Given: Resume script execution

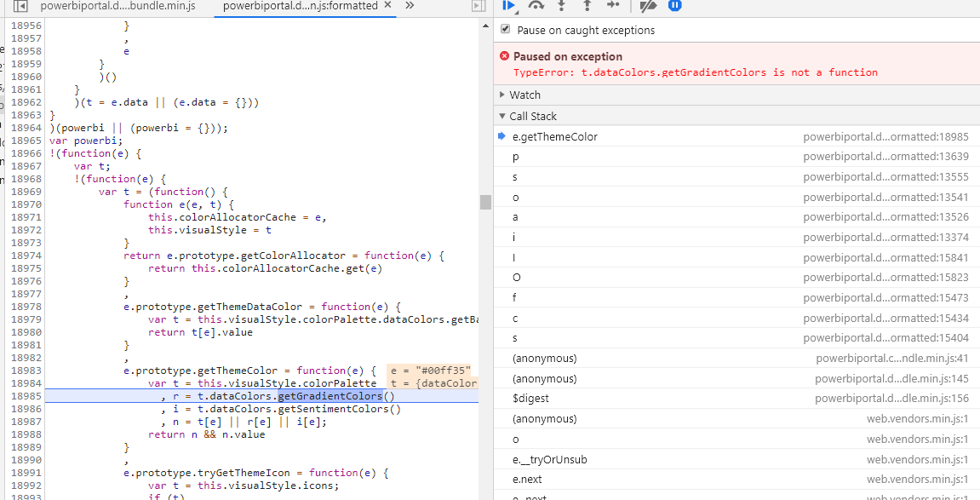Looking at the screenshot, I should coord(509,6).
